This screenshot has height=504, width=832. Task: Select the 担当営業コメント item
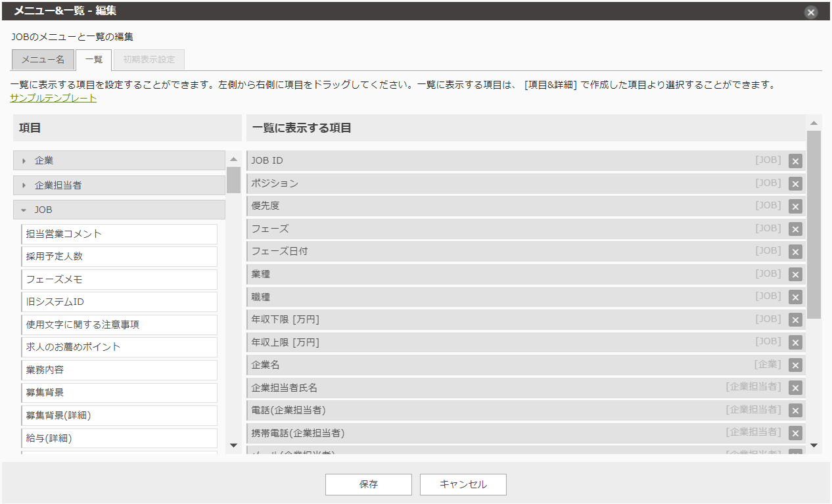click(x=119, y=234)
